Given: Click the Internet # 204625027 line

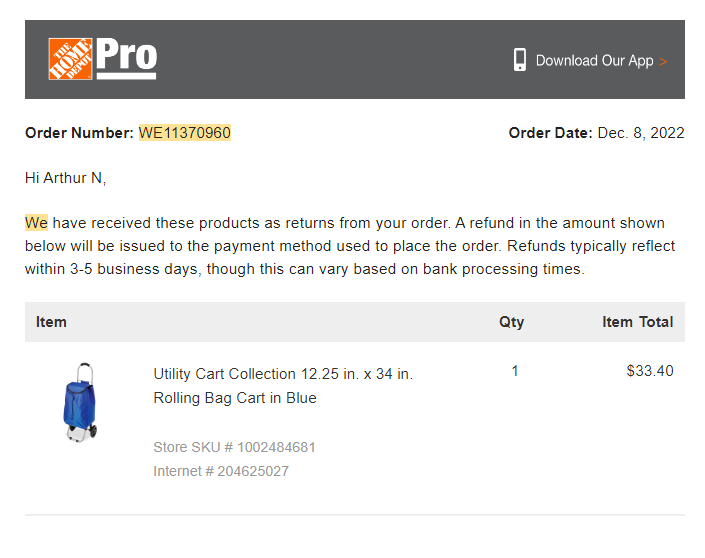Looking at the screenshot, I should coord(221,471).
